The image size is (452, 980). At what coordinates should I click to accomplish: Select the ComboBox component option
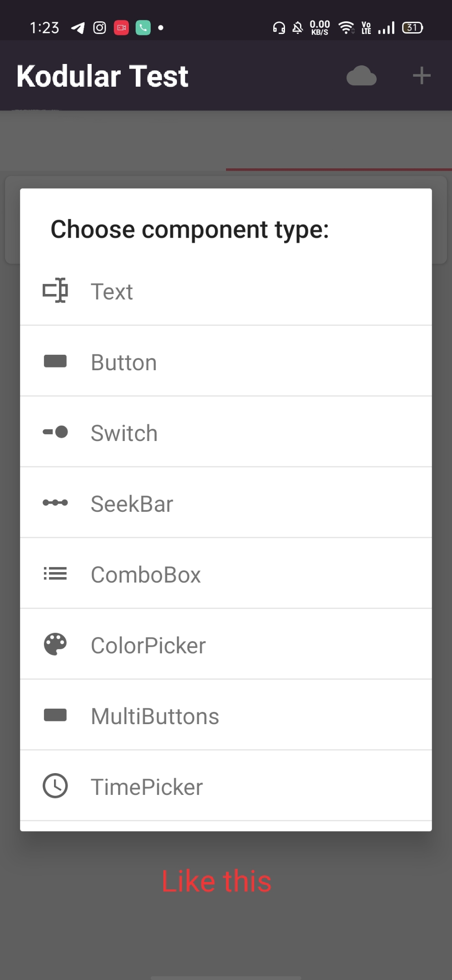[145, 575]
